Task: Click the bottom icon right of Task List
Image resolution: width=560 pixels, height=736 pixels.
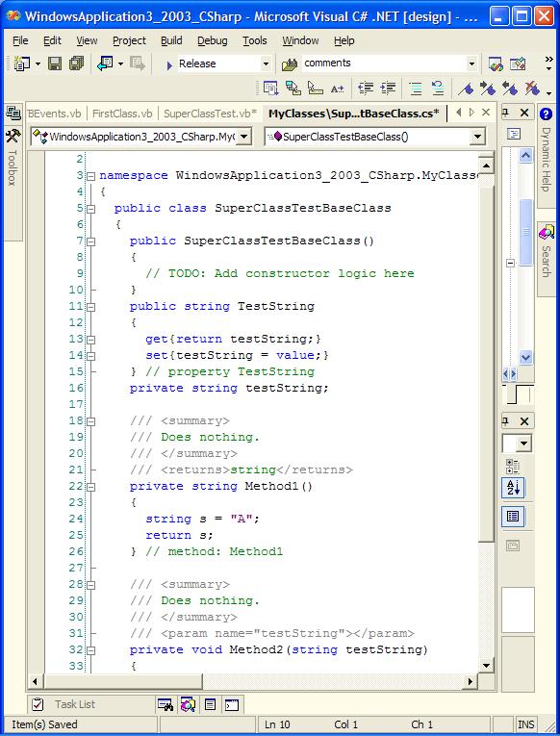Action: pyautogui.click(x=165, y=704)
